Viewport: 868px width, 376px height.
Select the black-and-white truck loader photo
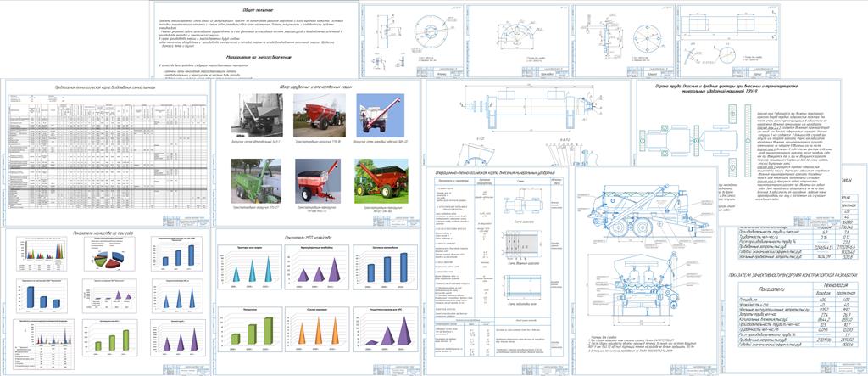click(256, 115)
